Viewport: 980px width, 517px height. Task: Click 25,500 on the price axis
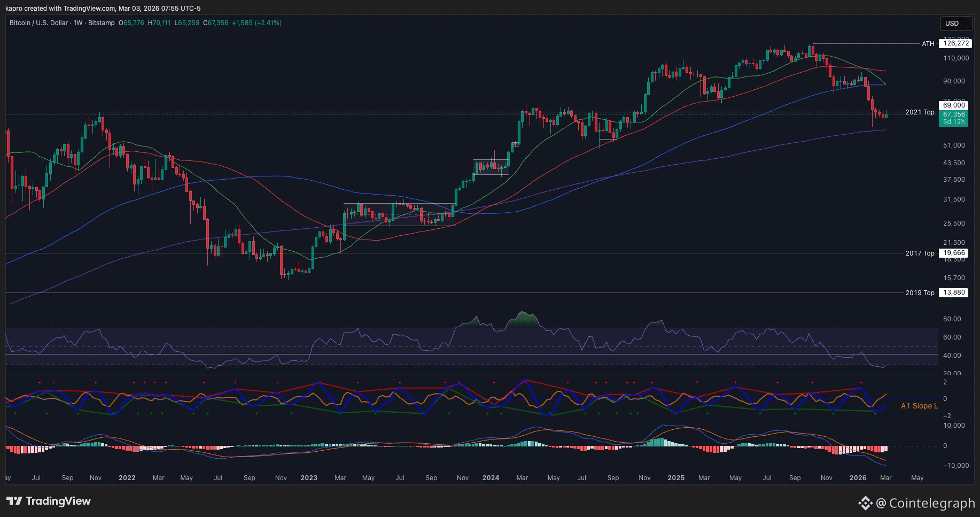pyautogui.click(x=954, y=223)
